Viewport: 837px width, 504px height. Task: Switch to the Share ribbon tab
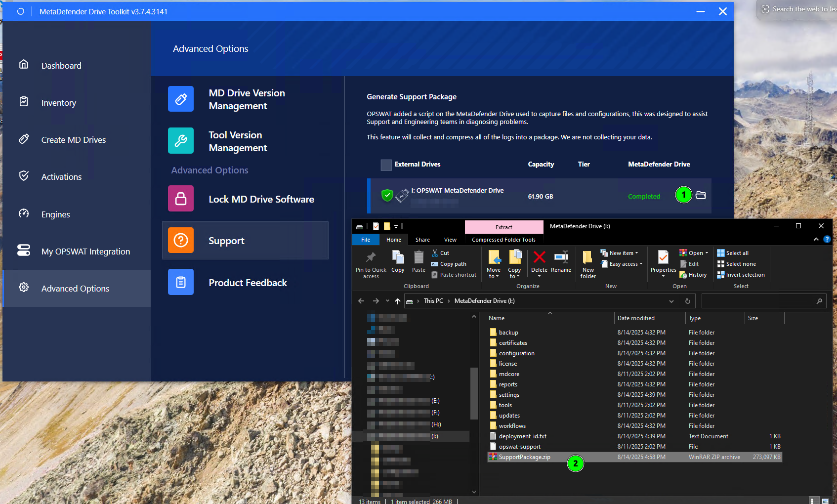point(422,240)
